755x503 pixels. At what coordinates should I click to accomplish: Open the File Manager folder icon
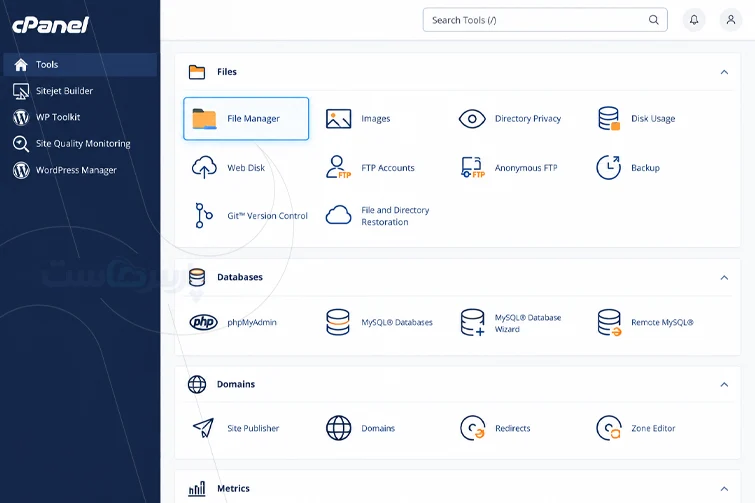tap(204, 119)
